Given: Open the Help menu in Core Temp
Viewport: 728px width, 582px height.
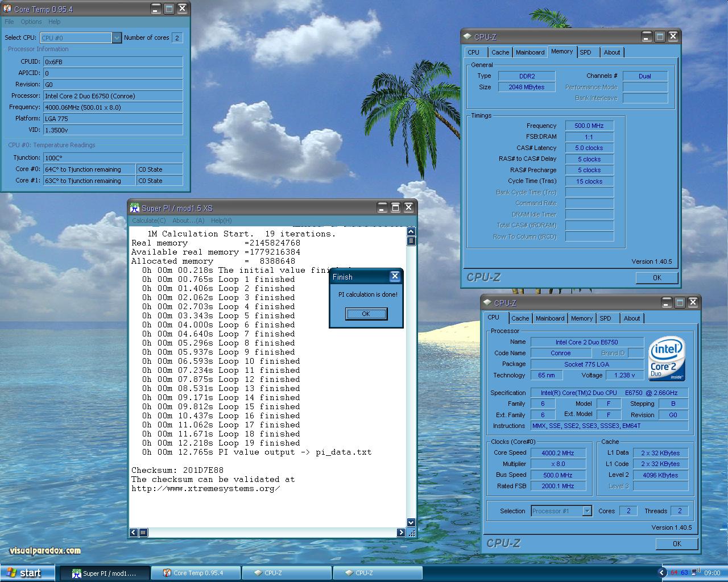Looking at the screenshot, I should [x=54, y=22].
